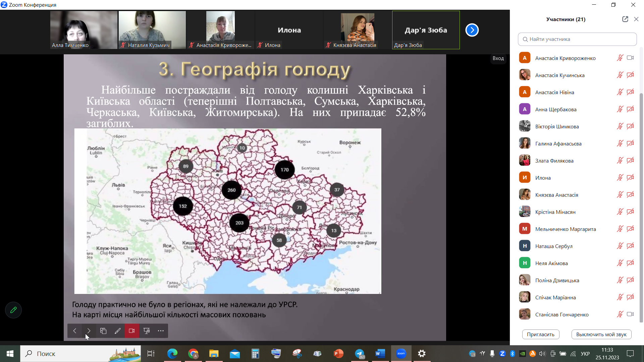Toggle muted microphone for Илона
Viewport: 644px width, 362px height.
[620, 178]
